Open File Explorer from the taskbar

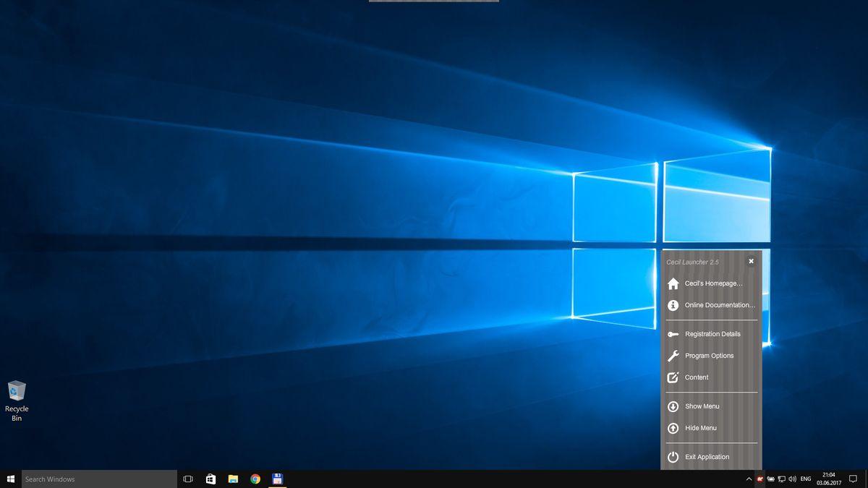[233, 479]
